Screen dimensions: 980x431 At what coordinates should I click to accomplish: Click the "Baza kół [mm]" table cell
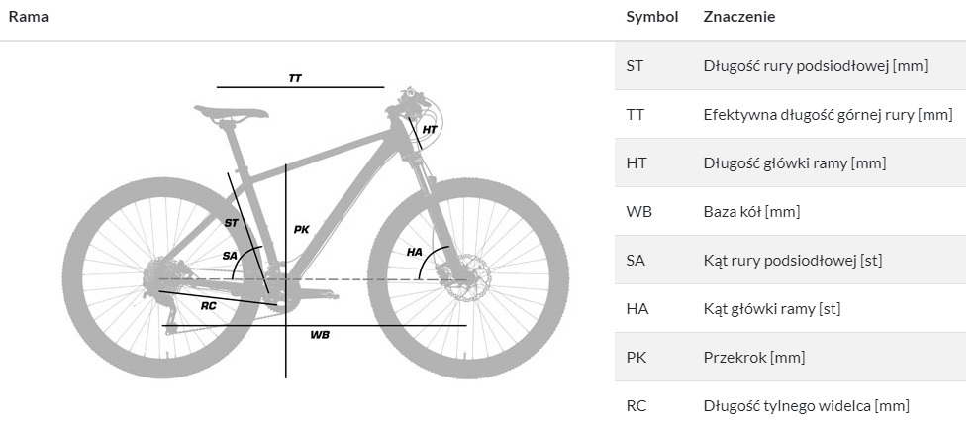pos(751,212)
